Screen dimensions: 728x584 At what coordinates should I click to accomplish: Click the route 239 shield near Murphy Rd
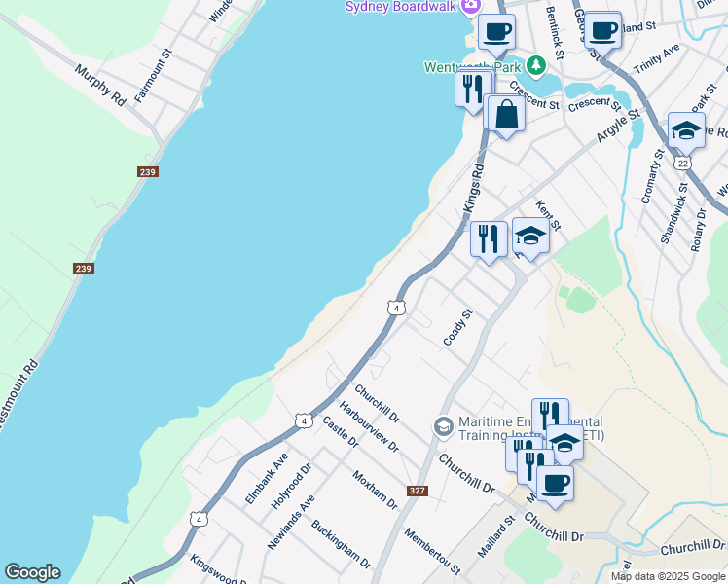click(148, 172)
